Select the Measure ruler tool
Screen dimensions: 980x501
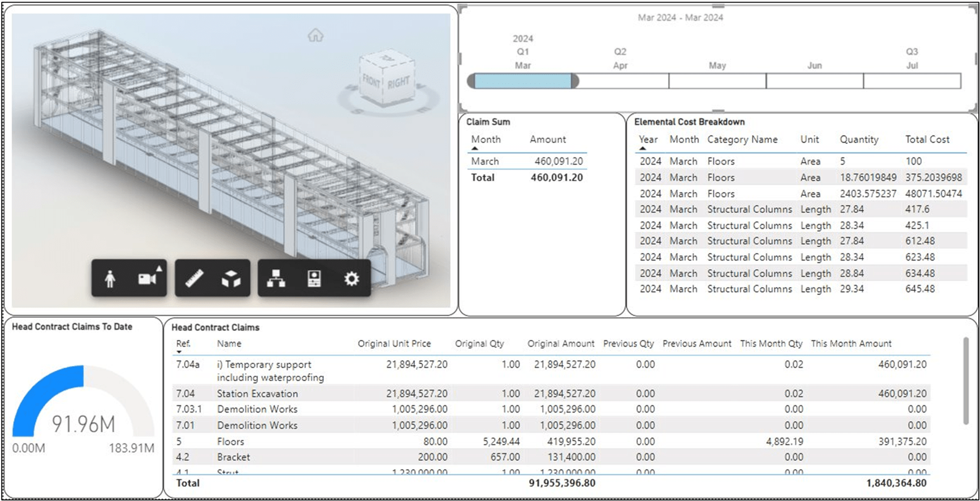click(x=194, y=278)
